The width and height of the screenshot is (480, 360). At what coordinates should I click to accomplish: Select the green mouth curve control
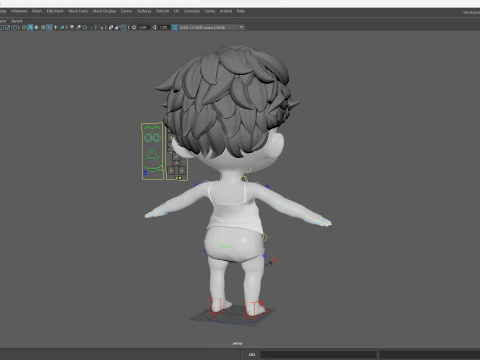pyautogui.click(x=153, y=169)
